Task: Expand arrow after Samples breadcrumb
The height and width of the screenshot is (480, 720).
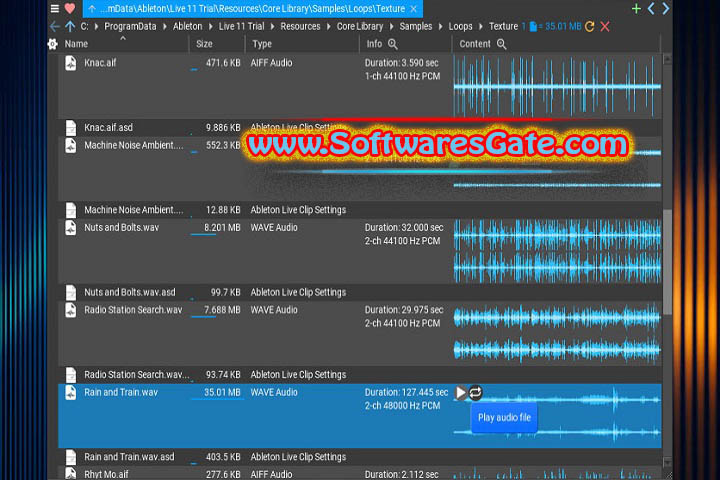Action: point(440,27)
